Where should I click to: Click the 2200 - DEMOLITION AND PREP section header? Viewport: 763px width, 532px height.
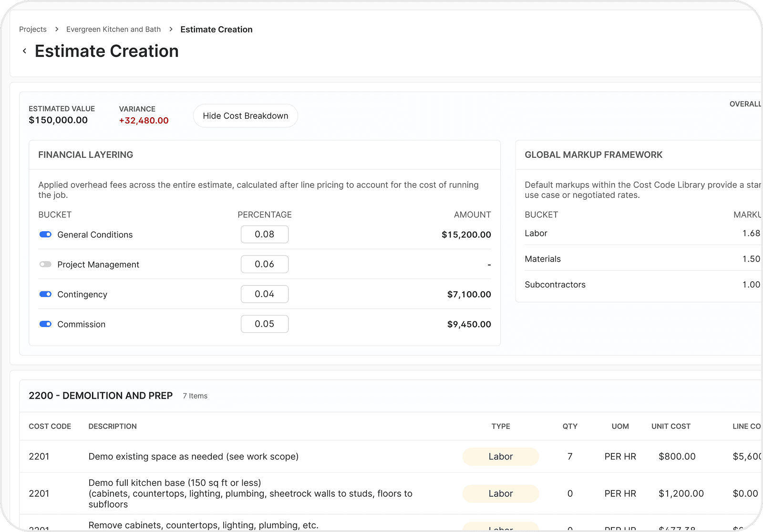pos(101,396)
